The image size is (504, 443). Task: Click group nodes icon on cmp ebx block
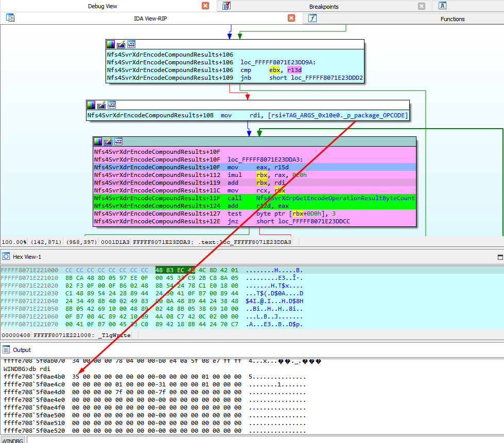pyautogui.click(x=131, y=44)
